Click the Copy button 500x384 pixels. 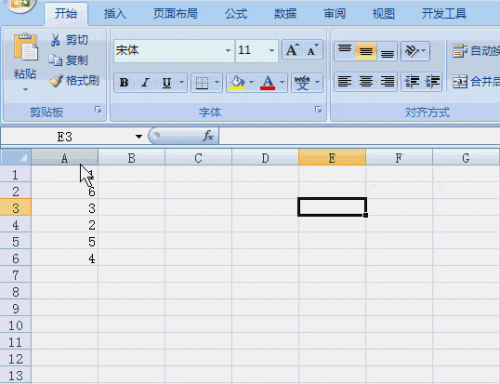(69, 60)
